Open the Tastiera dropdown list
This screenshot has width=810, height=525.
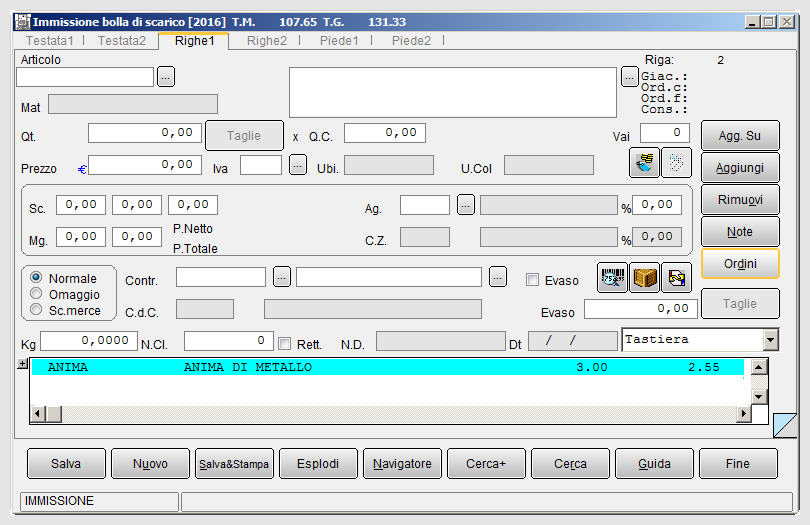tap(770, 340)
